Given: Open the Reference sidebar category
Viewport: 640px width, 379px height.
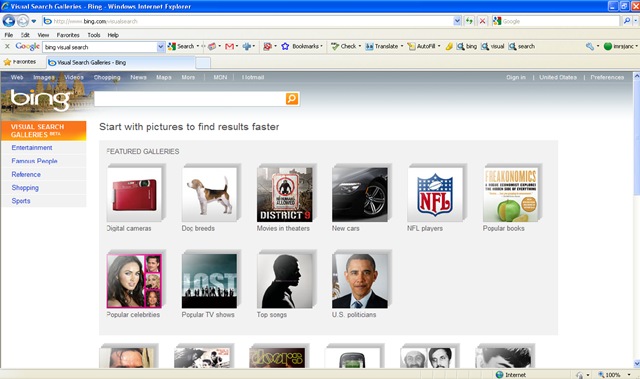Looking at the screenshot, I should tap(26, 175).
